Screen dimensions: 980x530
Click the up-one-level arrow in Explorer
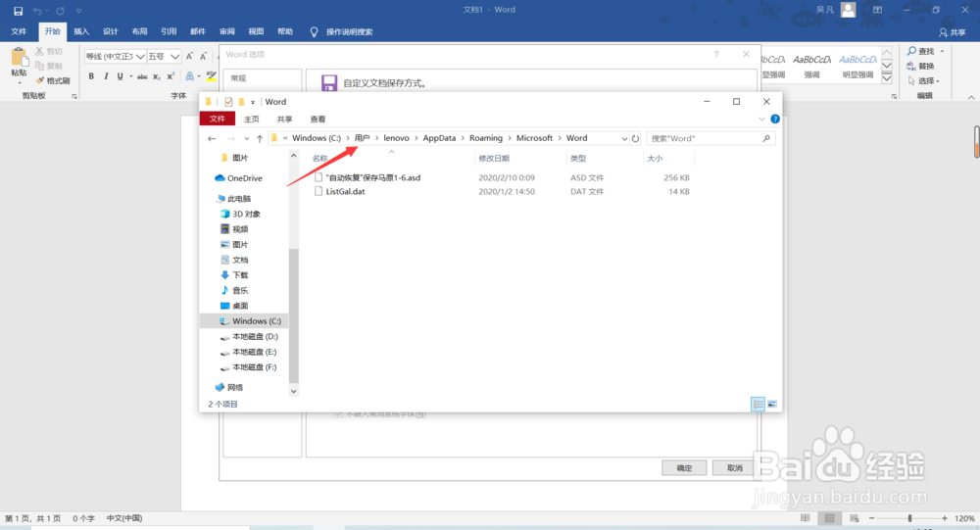coord(260,139)
